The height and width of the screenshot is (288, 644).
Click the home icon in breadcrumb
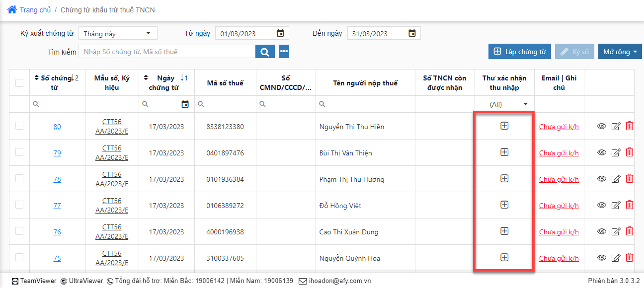[12, 10]
